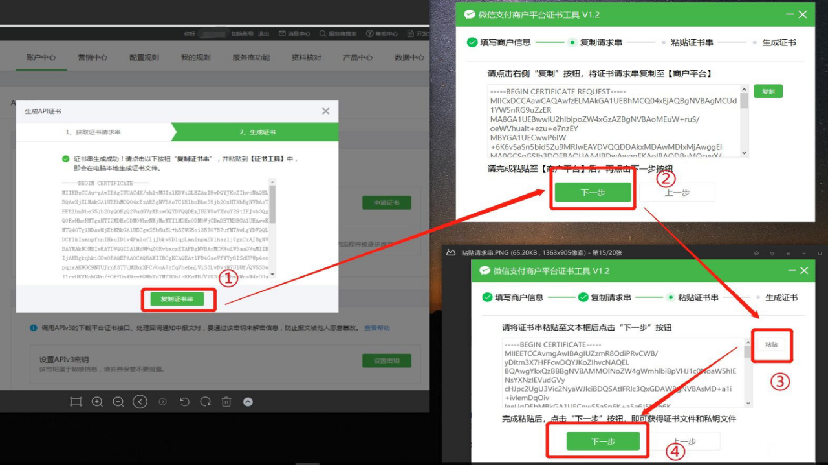Close the 生成API证书 dialog with X
828x465 pixels.
point(326,111)
